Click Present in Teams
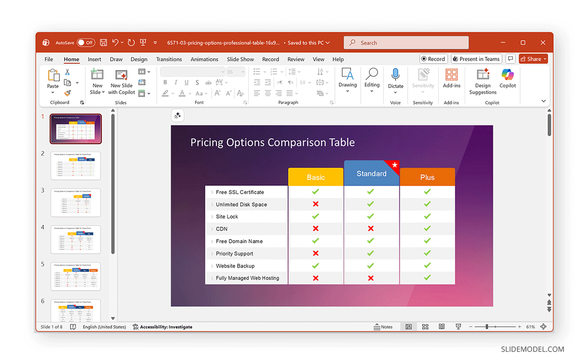Viewport: 588px width, 364px height. point(476,58)
